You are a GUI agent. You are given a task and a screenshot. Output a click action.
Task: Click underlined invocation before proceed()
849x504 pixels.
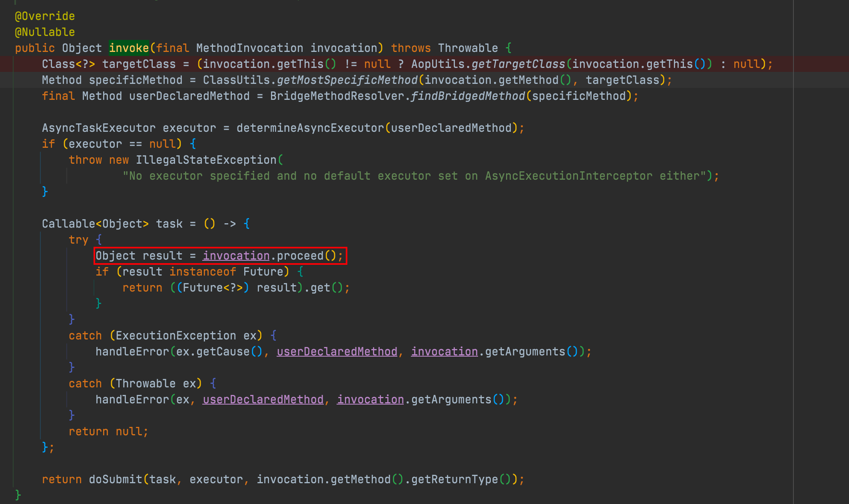236,256
